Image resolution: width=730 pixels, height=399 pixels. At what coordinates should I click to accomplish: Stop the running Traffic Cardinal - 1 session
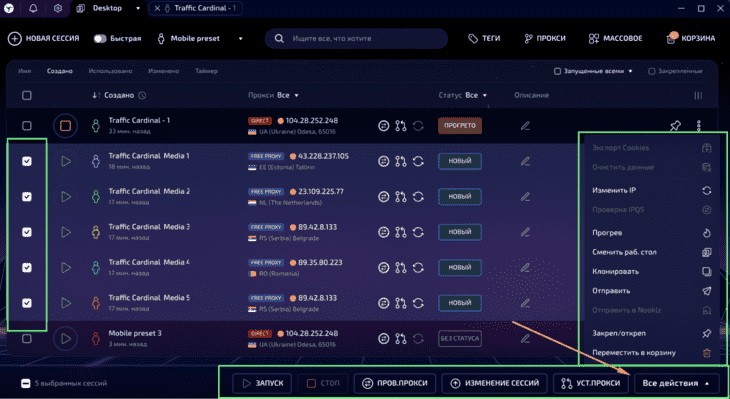65,126
